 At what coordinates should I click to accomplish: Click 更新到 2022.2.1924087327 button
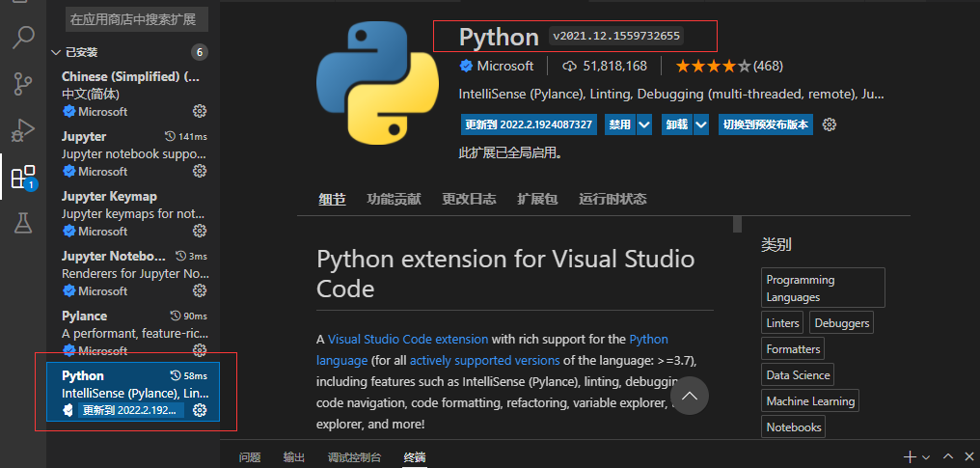(529, 124)
